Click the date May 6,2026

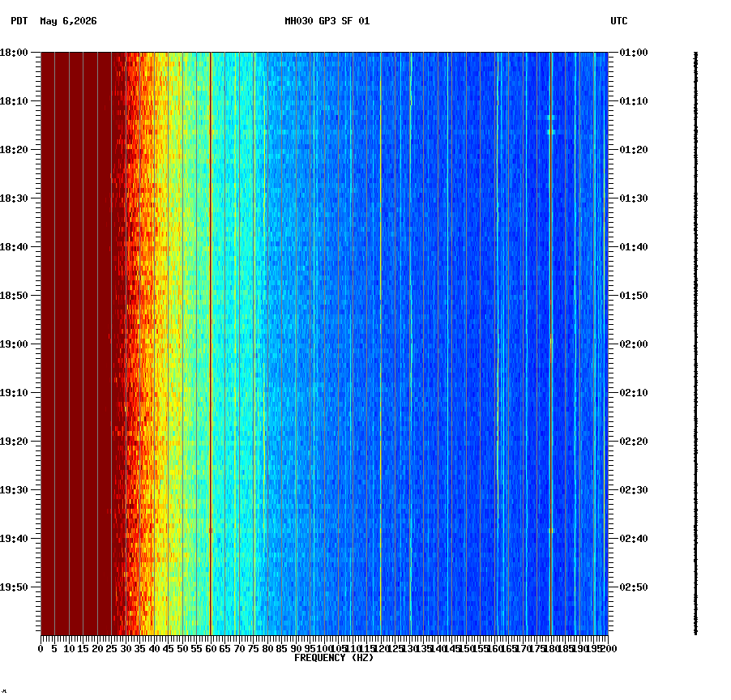[x=69, y=21]
